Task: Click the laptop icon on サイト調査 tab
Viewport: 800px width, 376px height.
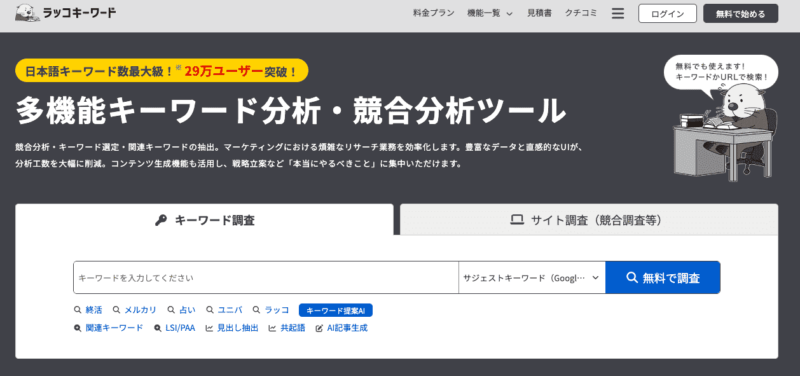Action: coord(517,220)
